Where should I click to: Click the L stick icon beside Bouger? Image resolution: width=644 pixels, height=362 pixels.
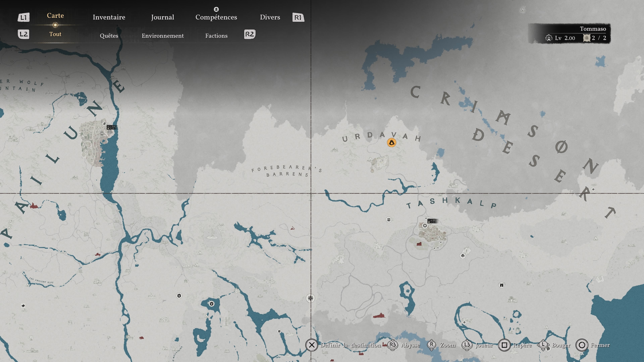click(x=543, y=345)
